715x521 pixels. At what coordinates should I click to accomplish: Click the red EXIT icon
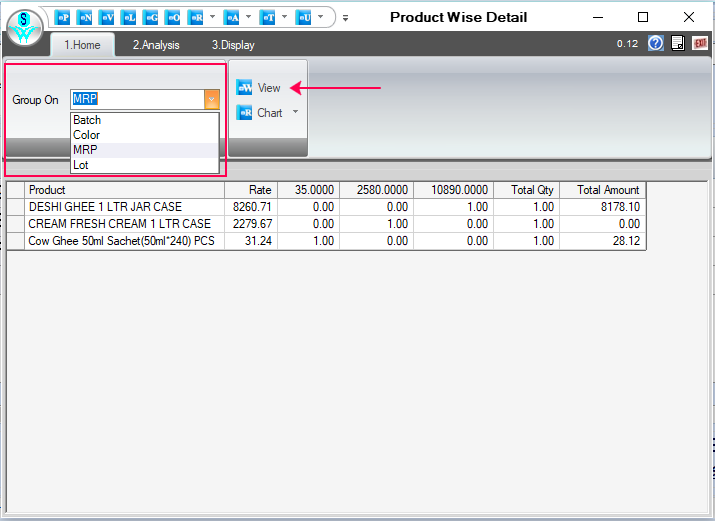(700, 43)
